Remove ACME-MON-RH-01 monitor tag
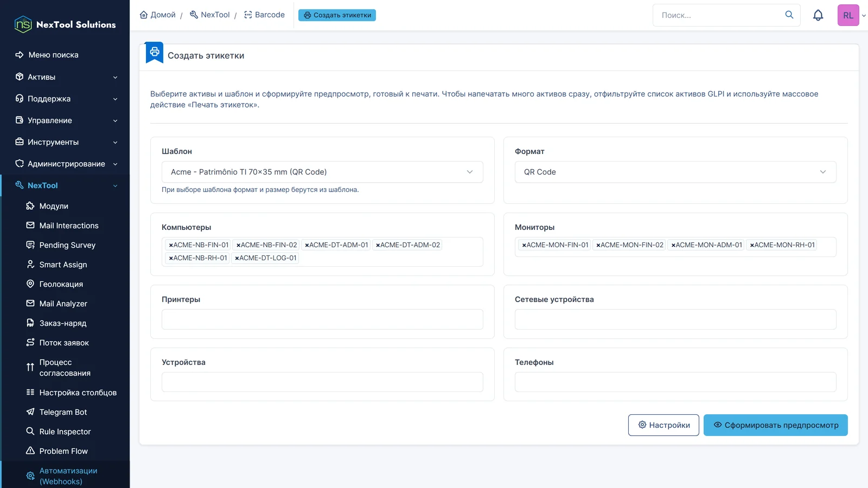Image resolution: width=868 pixels, height=488 pixels. click(752, 245)
